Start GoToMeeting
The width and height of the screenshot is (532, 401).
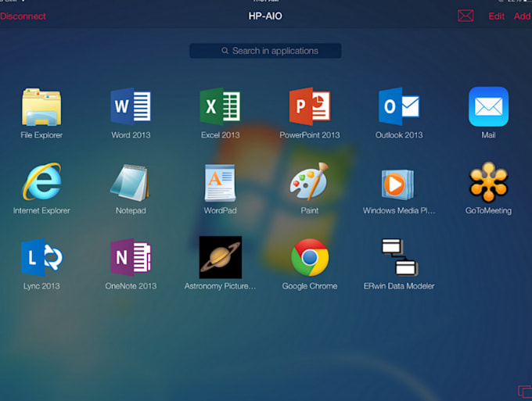pyautogui.click(x=488, y=183)
